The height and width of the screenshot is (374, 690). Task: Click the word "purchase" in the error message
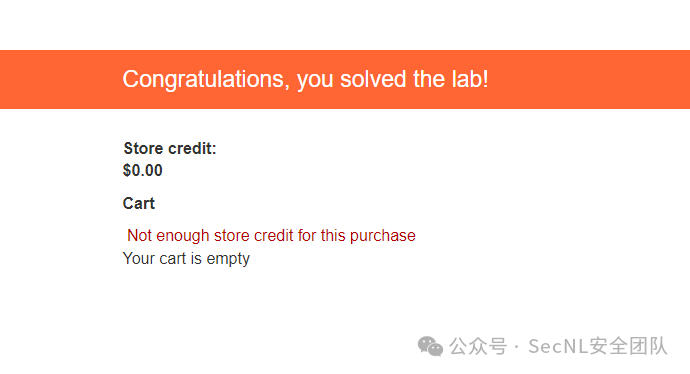pos(383,237)
